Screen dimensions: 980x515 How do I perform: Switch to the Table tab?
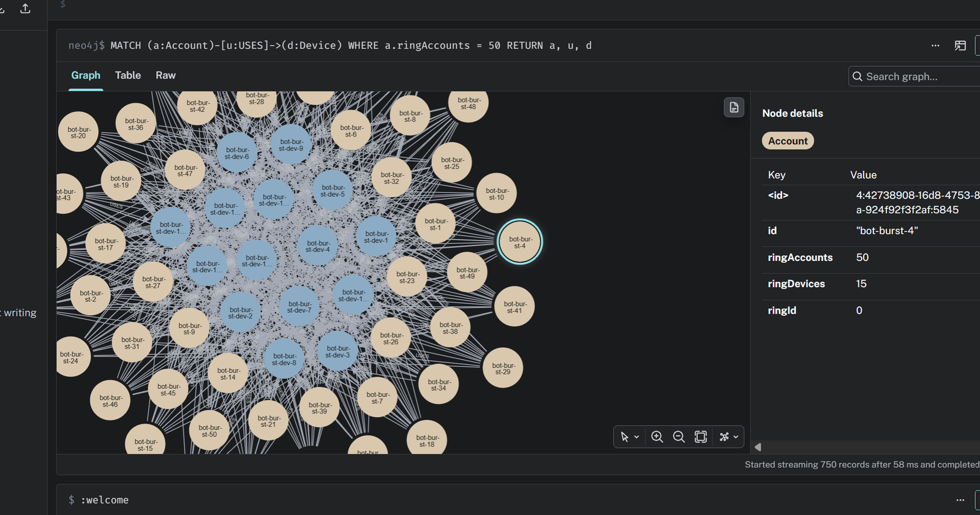tap(128, 75)
